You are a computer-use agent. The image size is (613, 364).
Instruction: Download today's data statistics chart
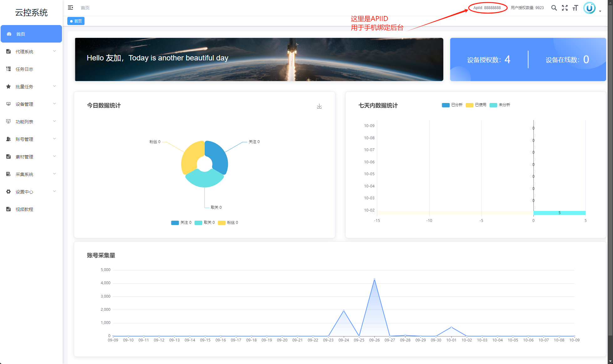319,106
